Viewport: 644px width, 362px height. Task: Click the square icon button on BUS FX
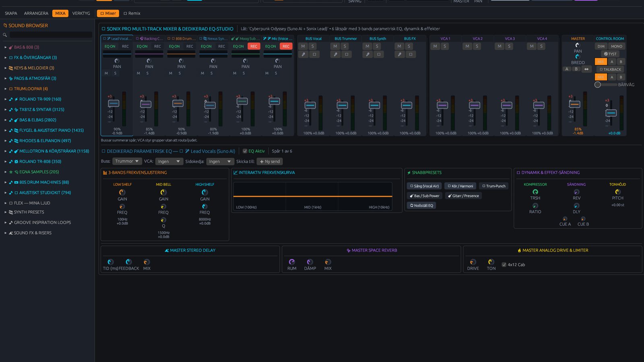click(411, 54)
